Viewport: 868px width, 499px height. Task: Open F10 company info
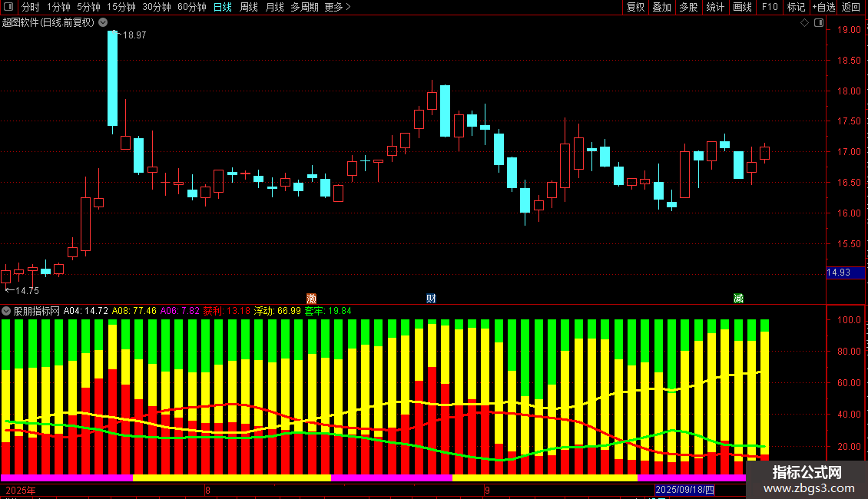click(x=770, y=7)
